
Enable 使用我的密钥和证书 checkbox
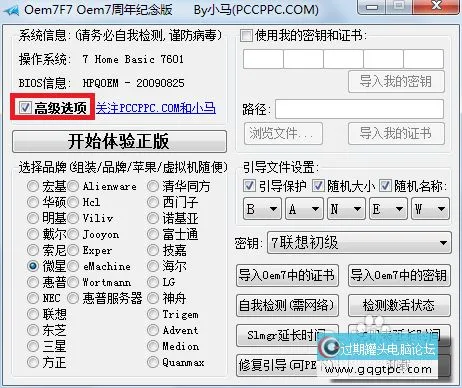point(246,35)
